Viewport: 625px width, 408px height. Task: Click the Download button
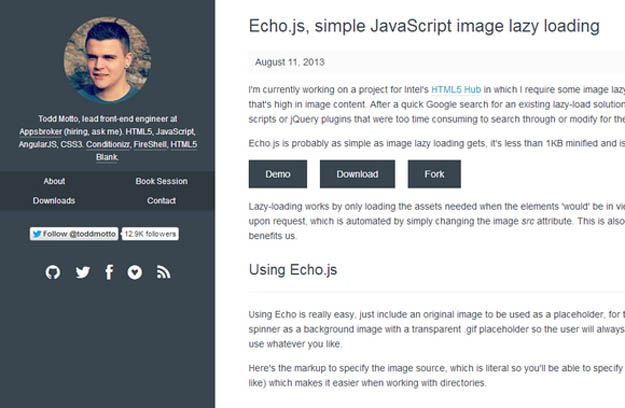tap(357, 174)
